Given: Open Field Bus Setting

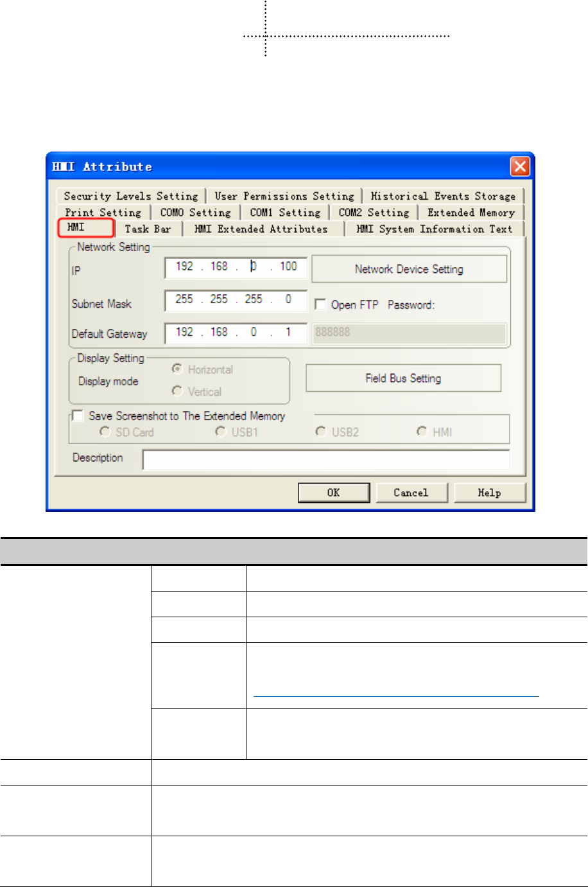Looking at the screenshot, I should pos(403,378).
